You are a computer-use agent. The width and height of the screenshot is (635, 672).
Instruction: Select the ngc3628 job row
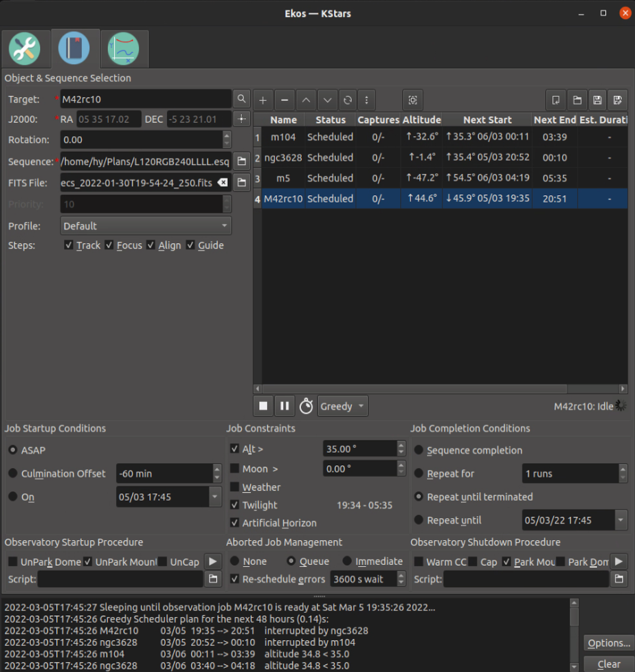441,157
